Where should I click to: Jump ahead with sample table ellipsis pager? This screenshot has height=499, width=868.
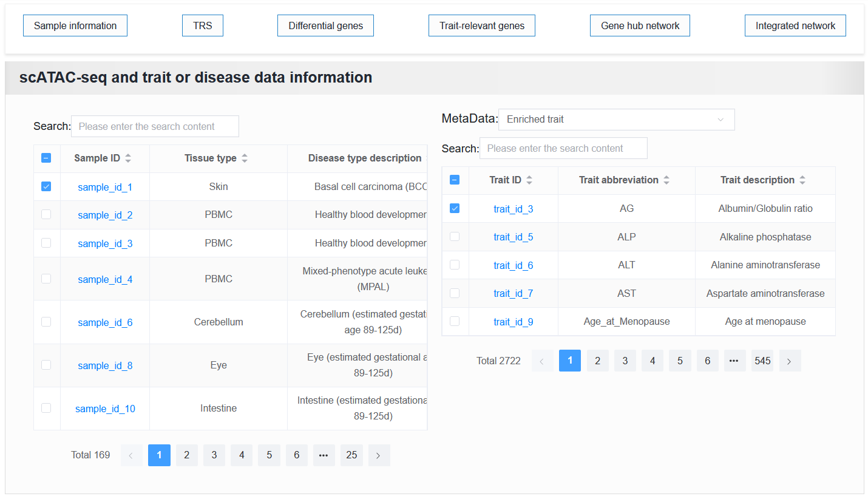click(324, 455)
